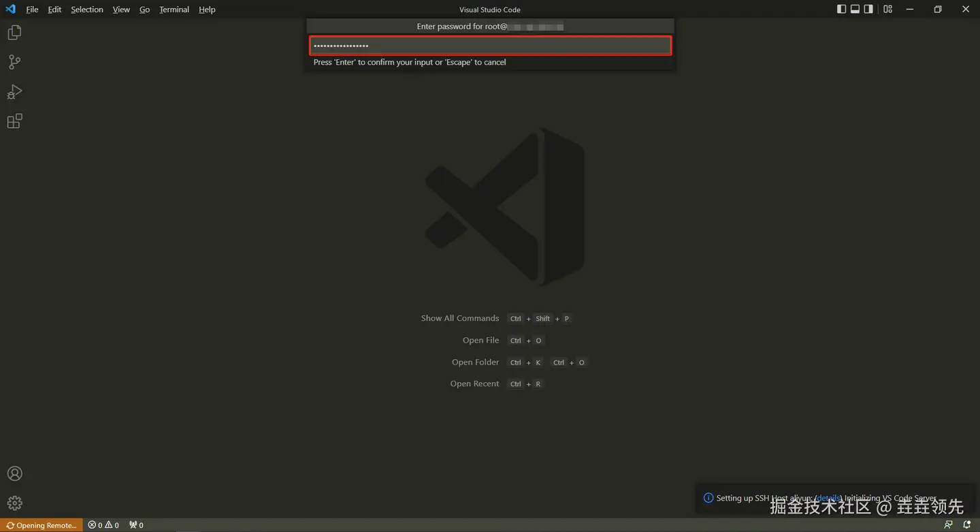Focus the password input field
Viewport: 980px width, 532px height.
(491, 46)
